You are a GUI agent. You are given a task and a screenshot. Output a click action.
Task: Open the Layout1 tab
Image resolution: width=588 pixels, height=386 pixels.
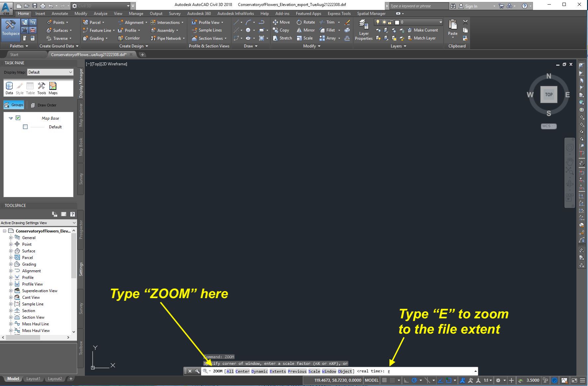click(x=33, y=378)
